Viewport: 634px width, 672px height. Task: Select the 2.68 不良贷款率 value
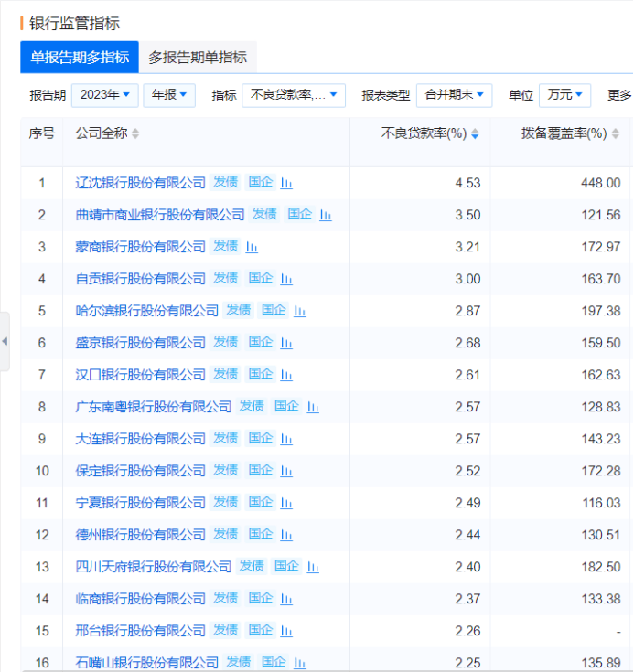467,343
